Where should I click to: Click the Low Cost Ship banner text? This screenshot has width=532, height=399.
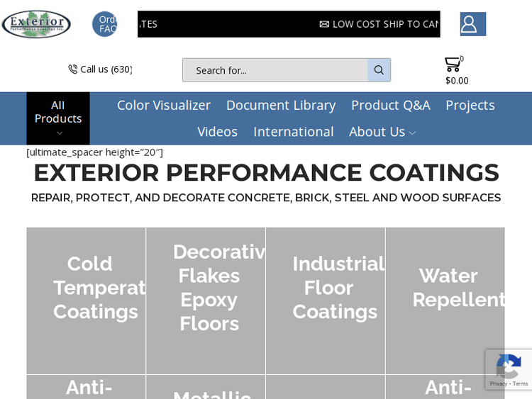pyautogui.click(x=385, y=24)
